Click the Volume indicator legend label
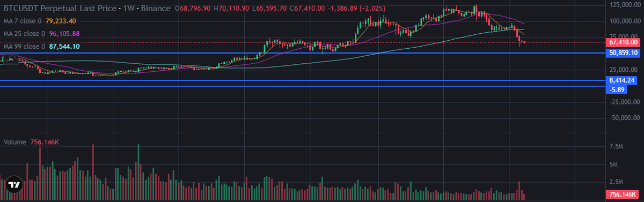Screen dimensions: 644x202 tap(15, 143)
